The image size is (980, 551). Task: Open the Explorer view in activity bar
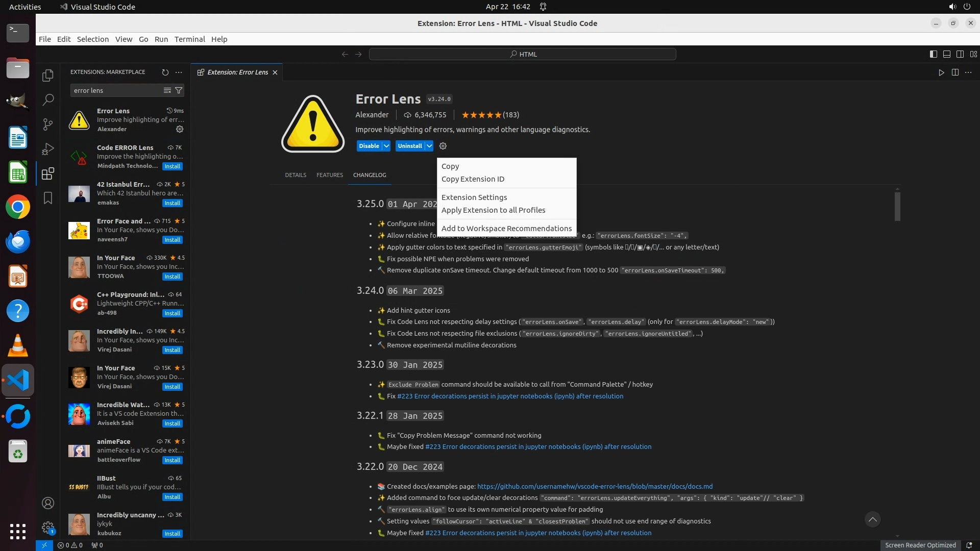pyautogui.click(x=48, y=76)
